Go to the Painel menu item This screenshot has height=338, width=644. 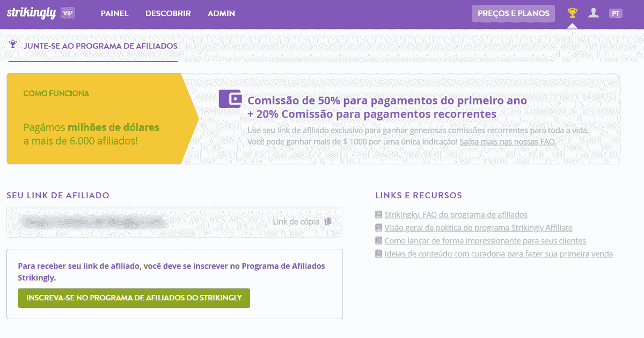[114, 13]
